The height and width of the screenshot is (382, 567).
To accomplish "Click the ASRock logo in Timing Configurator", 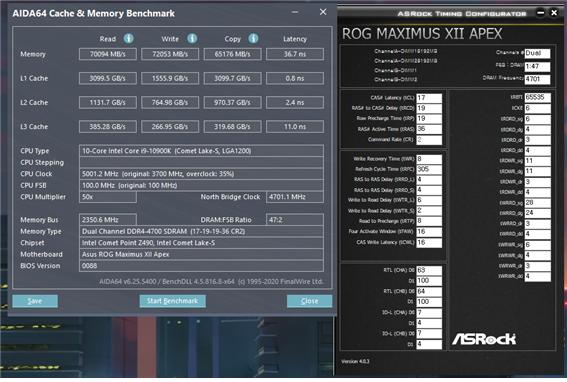I will pos(484,339).
